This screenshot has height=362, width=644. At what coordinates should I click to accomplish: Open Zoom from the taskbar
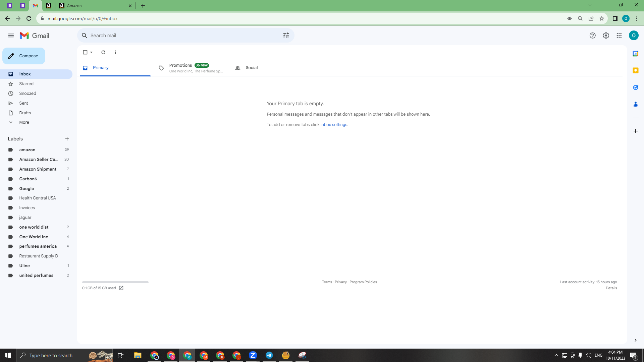[253, 355]
